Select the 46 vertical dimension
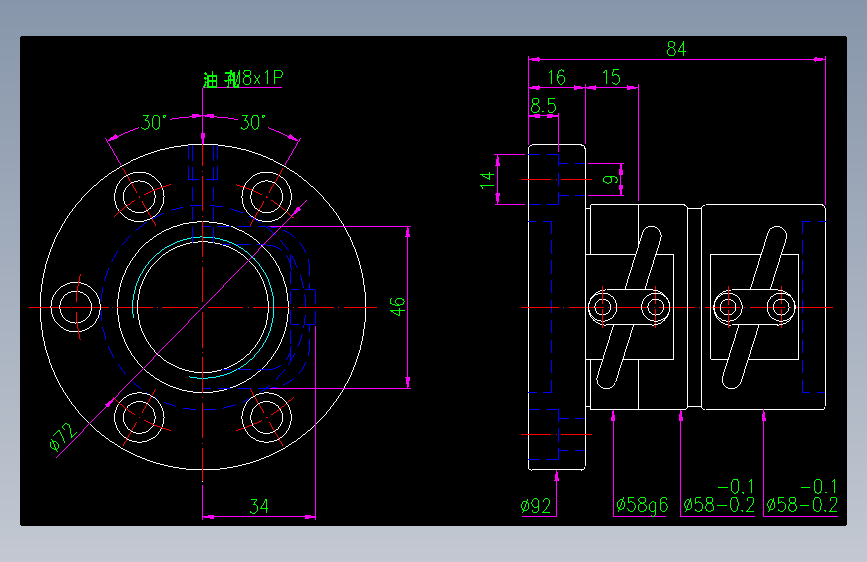 pos(398,306)
